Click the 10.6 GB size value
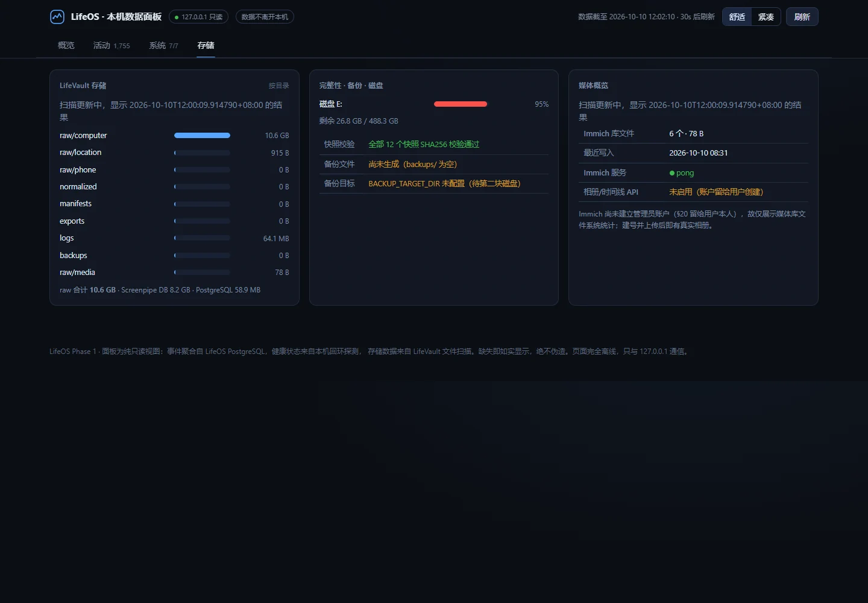 (x=277, y=136)
